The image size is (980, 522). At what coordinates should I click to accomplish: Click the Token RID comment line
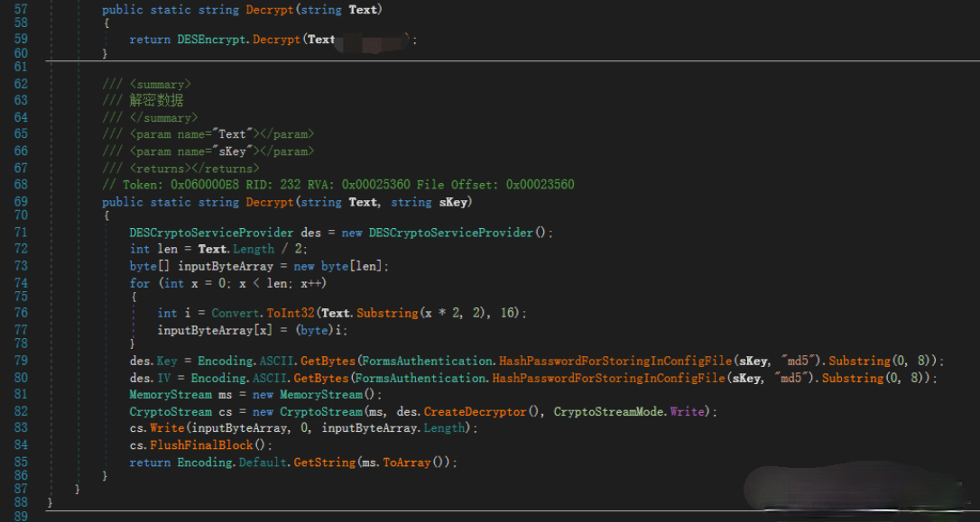pyautogui.click(x=337, y=185)
